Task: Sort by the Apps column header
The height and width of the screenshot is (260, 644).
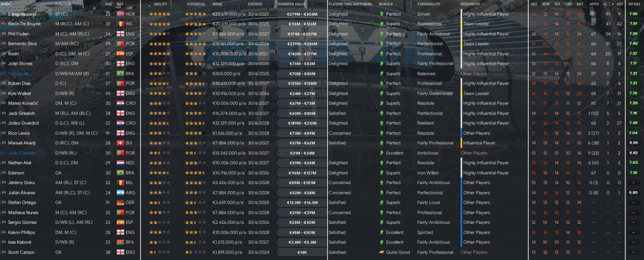Action: [x=594, y=4]
